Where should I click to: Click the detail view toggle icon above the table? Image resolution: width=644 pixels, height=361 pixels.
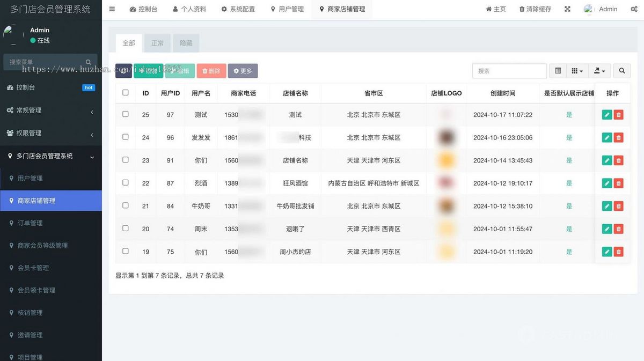point(557,70)
